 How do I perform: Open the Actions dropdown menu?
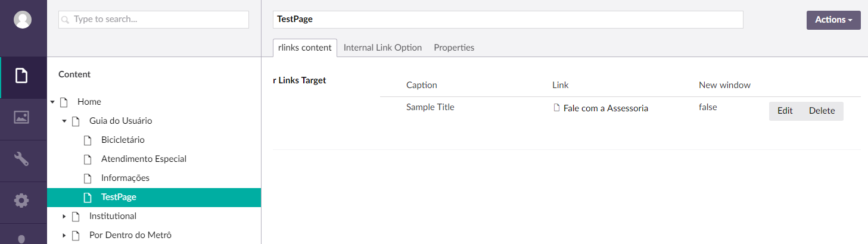pos(833,20)
